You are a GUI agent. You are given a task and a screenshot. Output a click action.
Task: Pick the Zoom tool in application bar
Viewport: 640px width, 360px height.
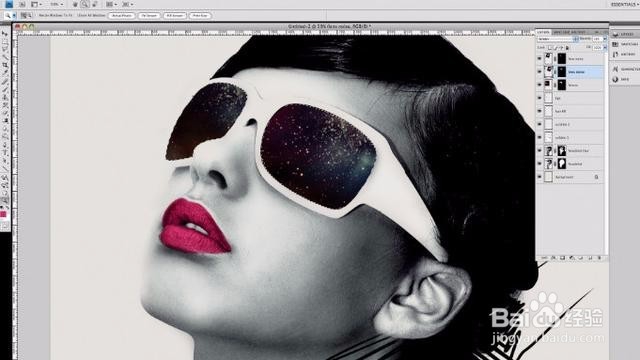[84, 4]
